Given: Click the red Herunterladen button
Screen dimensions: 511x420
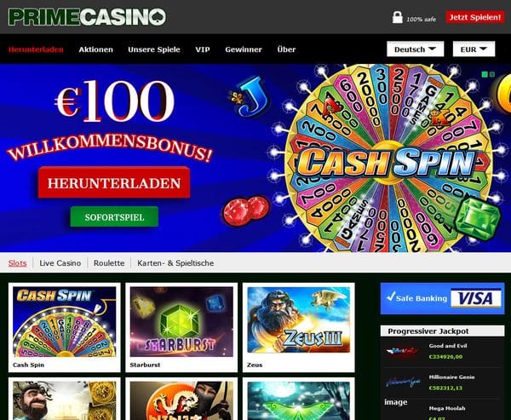Looking at the screenshot, I should (x=114, y=182).
